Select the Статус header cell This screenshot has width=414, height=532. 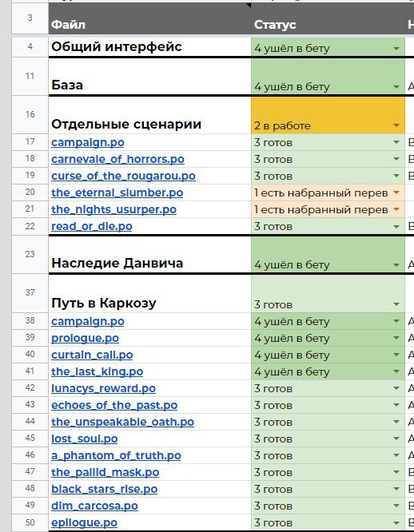(x=328, y=18)
